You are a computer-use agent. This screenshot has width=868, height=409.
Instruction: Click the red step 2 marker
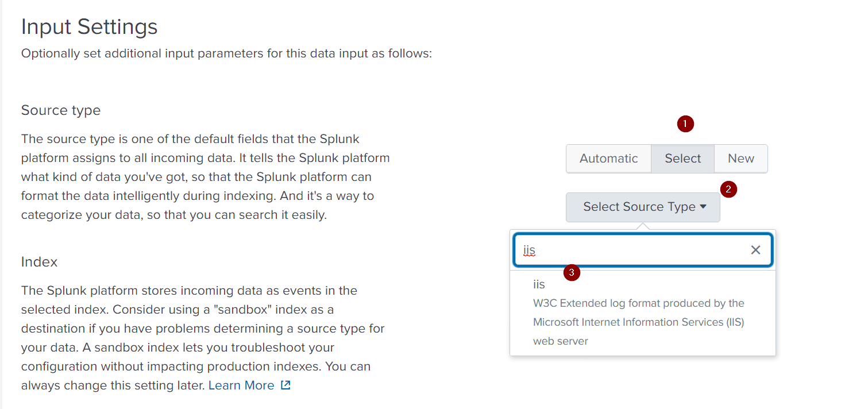coord(728,190)
